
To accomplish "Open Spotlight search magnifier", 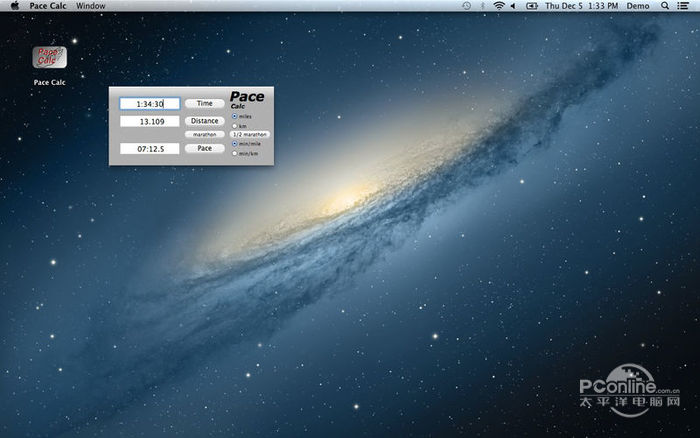I will [x=666, y=6].
